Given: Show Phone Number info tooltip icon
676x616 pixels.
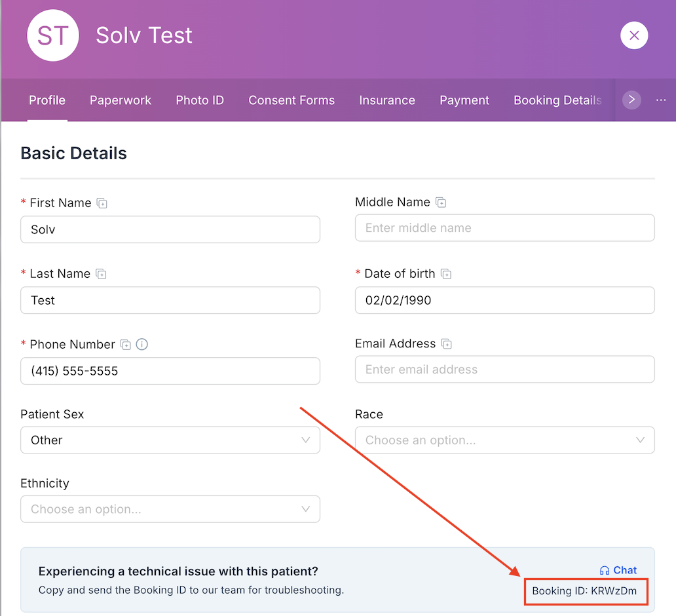Looking at the screenshot, I should [142, 344].
